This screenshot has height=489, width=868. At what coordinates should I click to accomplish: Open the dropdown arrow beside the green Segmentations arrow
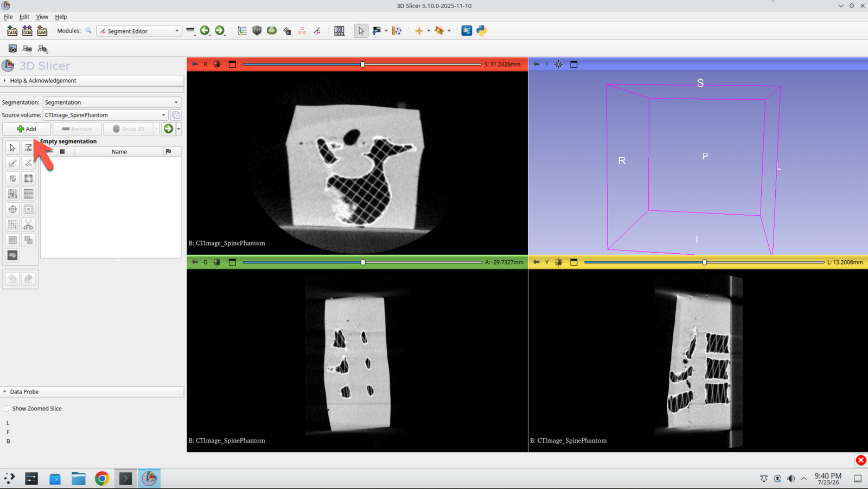[178, 128]
